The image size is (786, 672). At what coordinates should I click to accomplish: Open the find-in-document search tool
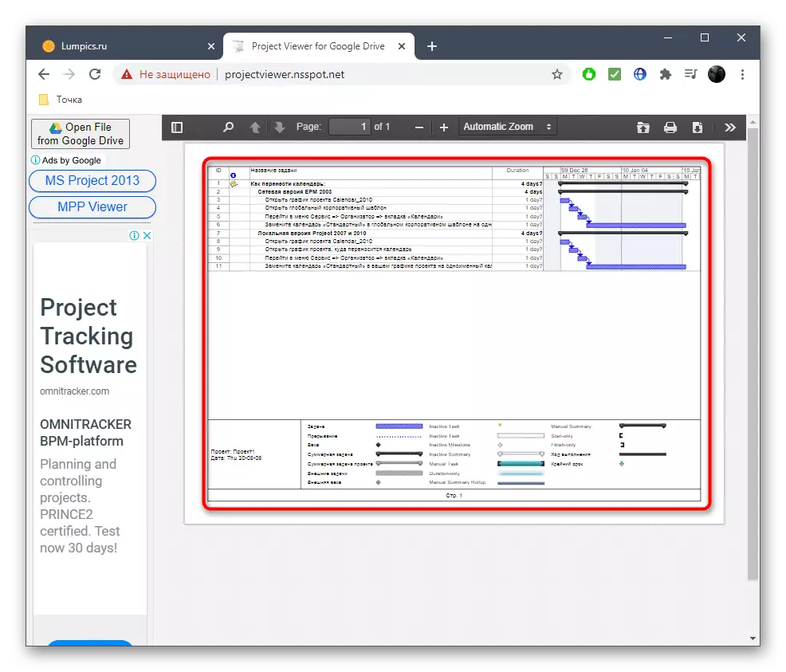(228, 127)
